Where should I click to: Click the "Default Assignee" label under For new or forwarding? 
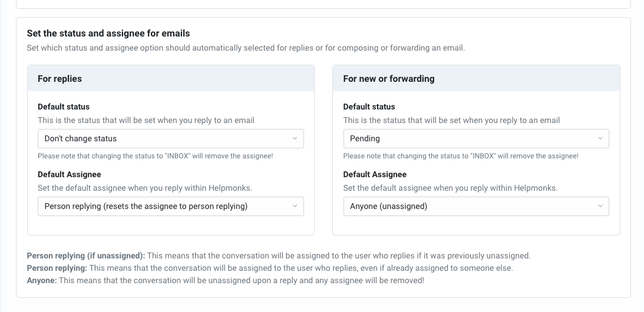[x=375, y=174]
